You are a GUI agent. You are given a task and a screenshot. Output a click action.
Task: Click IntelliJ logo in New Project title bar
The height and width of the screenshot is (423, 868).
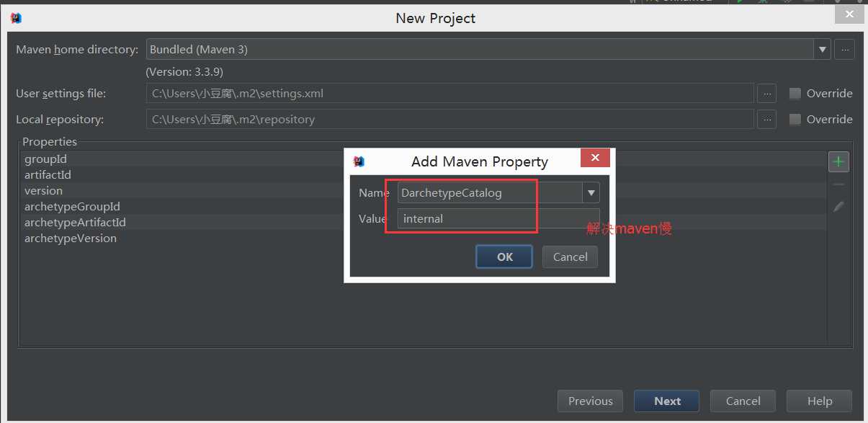click(x=17, y=18)
